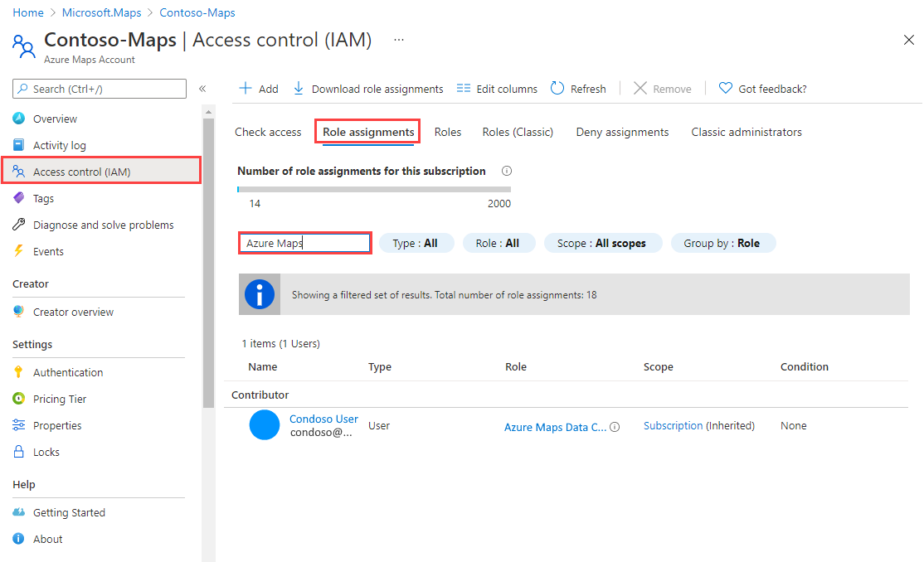The image size is (924, 562).
Task: Open the Scope: All scopes filter
Action: pos(603,242)
